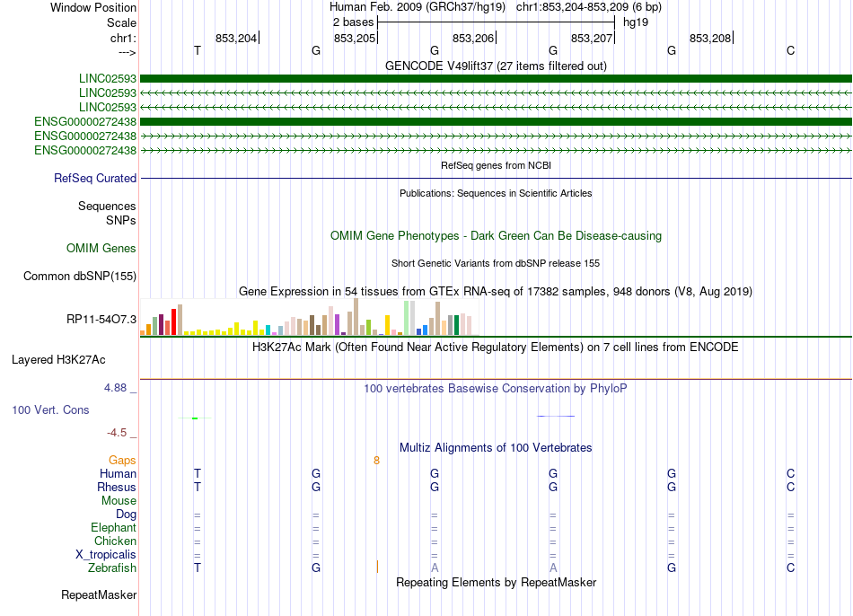Click the 853,208 ruler position
Image resolution: width=853 pixels, height=616 pixels.
tap(710, 38)
